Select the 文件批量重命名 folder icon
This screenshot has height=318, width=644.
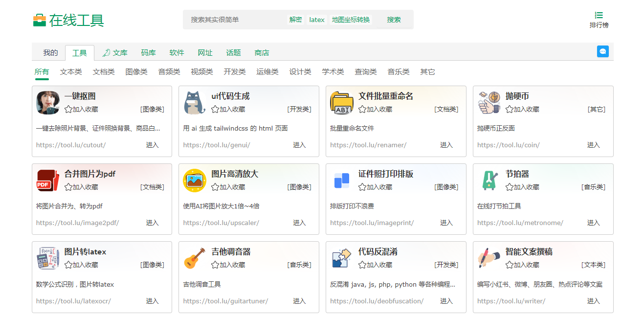[341, 100]
